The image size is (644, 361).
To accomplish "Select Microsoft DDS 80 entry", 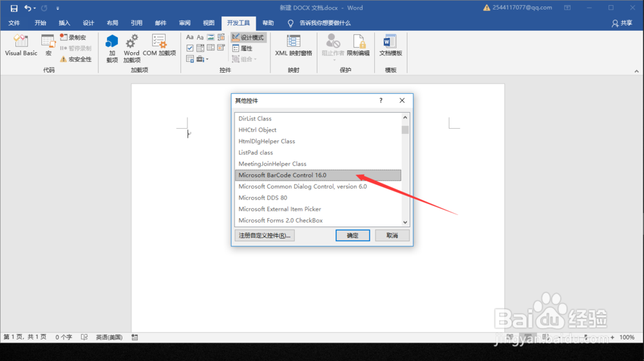I will 318,198.
